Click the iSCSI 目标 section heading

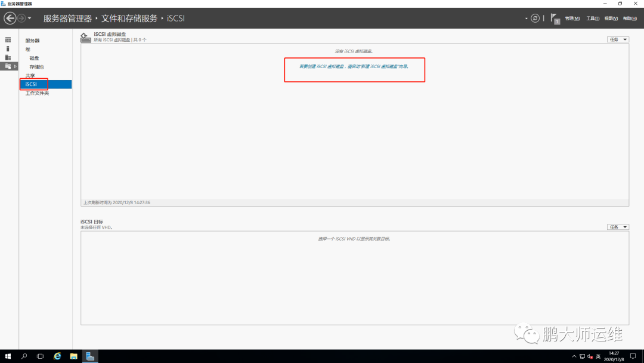tap(92, 222)
